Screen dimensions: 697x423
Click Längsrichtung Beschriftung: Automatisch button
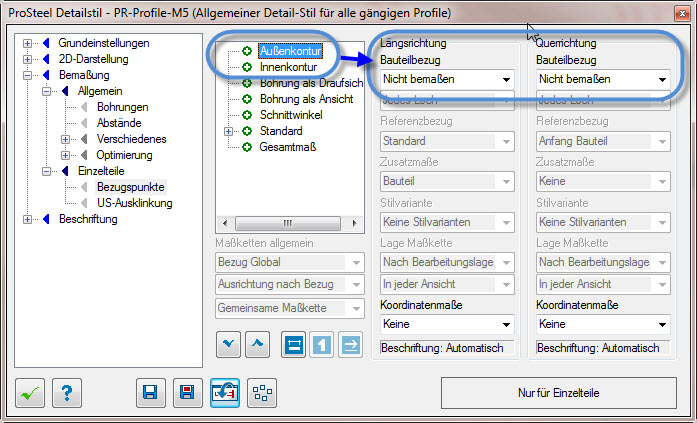(x=447, y=348)
